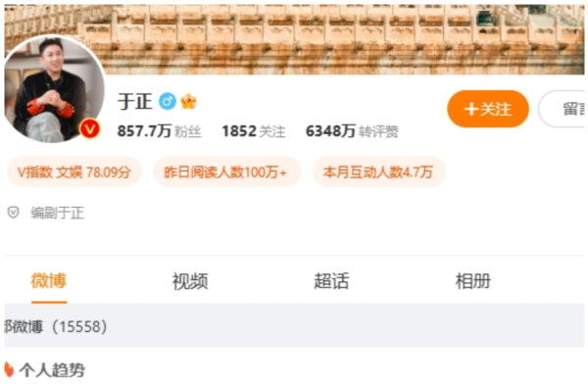Switch to the 视频 tab
588x392 pixels.
pos(190,281)
